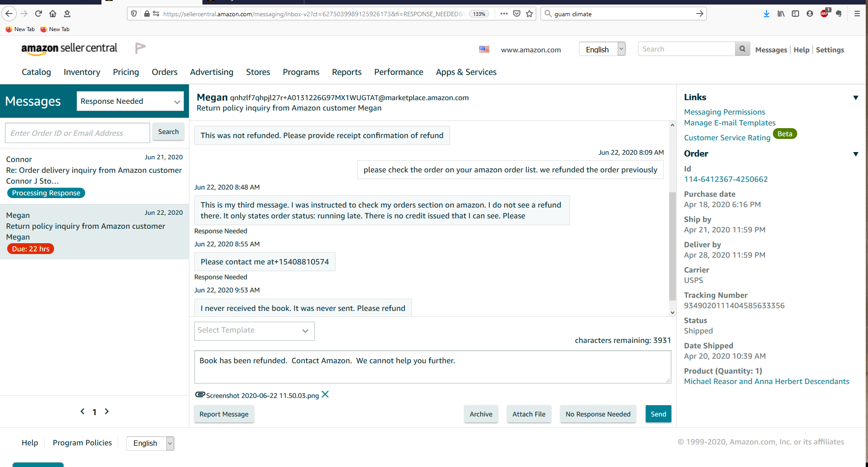Click the US flag marketplace icon
The width and height of the screenshot is (868, 467).
(484, 49)
